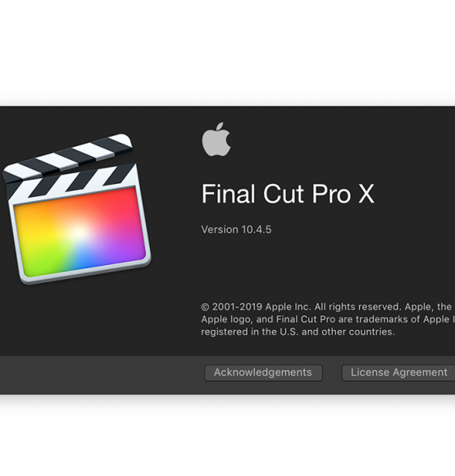Click 'registered in the U.S.' text line
The height and width of the screenshot is (476, 455).
pos(298,332)
